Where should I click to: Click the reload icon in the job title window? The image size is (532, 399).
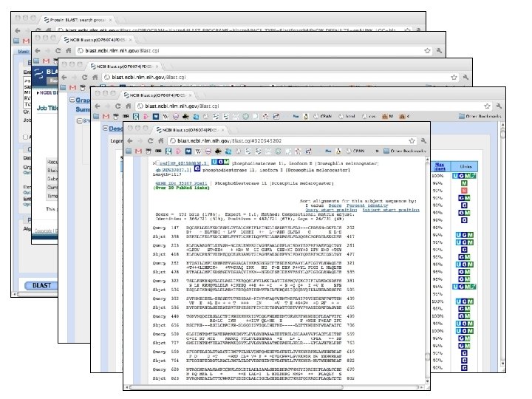click(58, 50)
